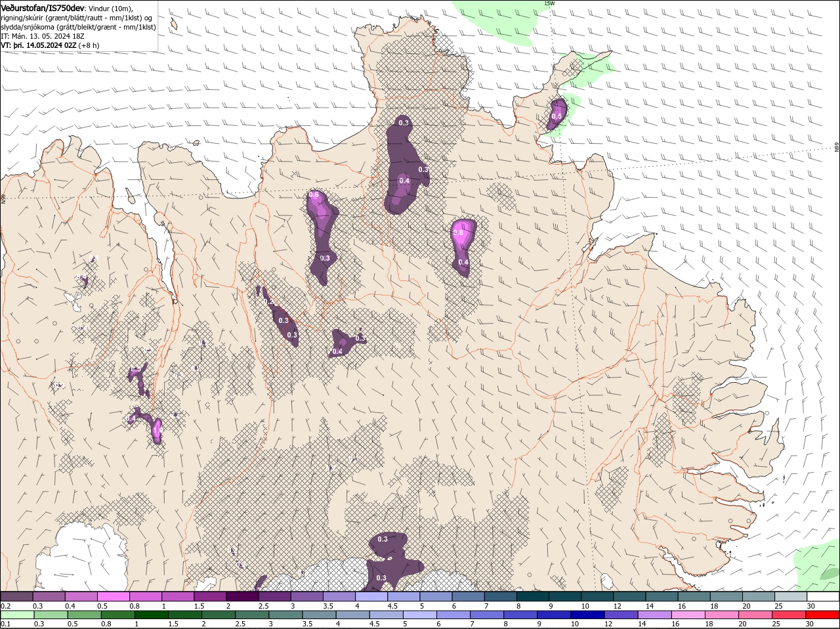Image resolution: width=840 pixels, height=629 pixels.
Task: Click the 0.8 precipitation value on the map
Action: point(458,232)
